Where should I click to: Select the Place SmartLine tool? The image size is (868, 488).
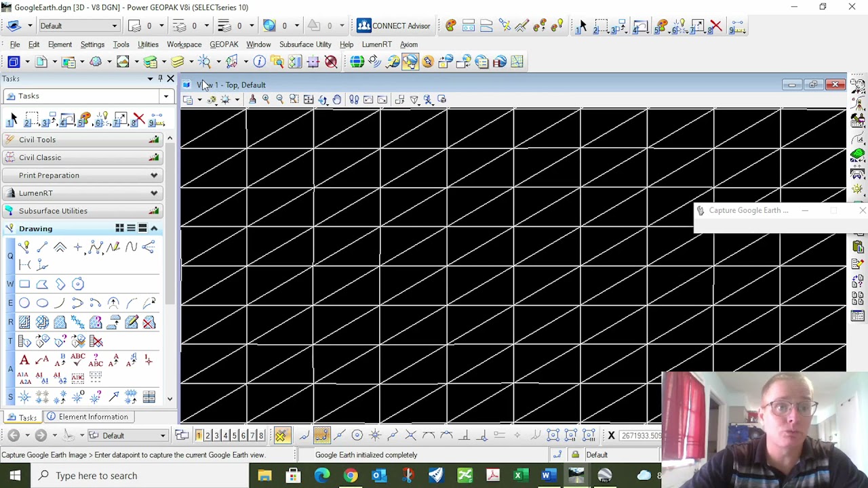tap(24, 247)
